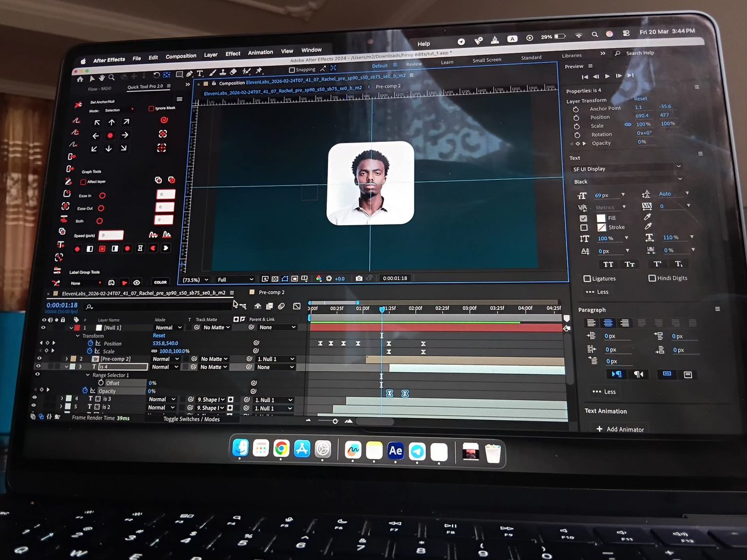The image size is (747, 560).
Task: Expand the Pre-comp 2 layer
Action: [x=67, y=358]
